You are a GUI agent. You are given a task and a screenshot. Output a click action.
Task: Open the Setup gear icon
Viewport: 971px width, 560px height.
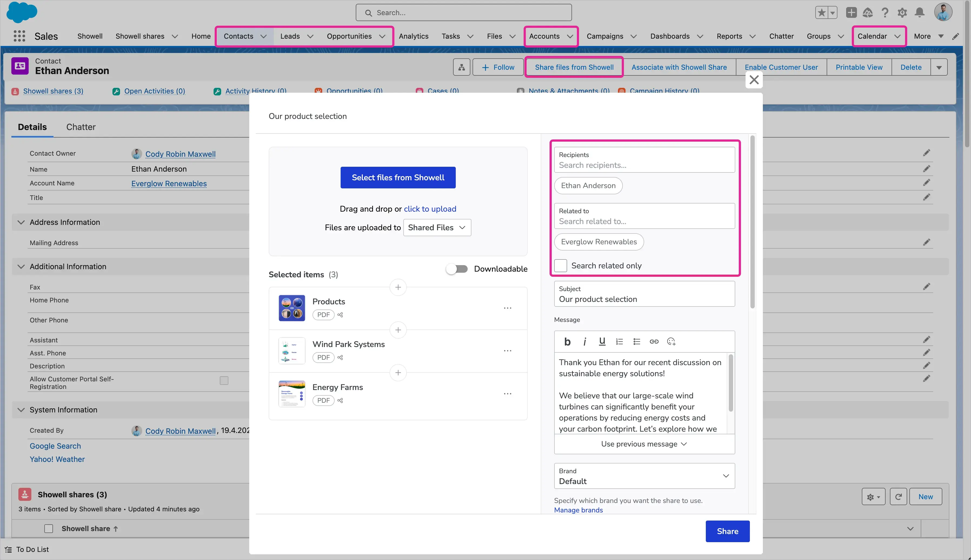click(902, 13)
